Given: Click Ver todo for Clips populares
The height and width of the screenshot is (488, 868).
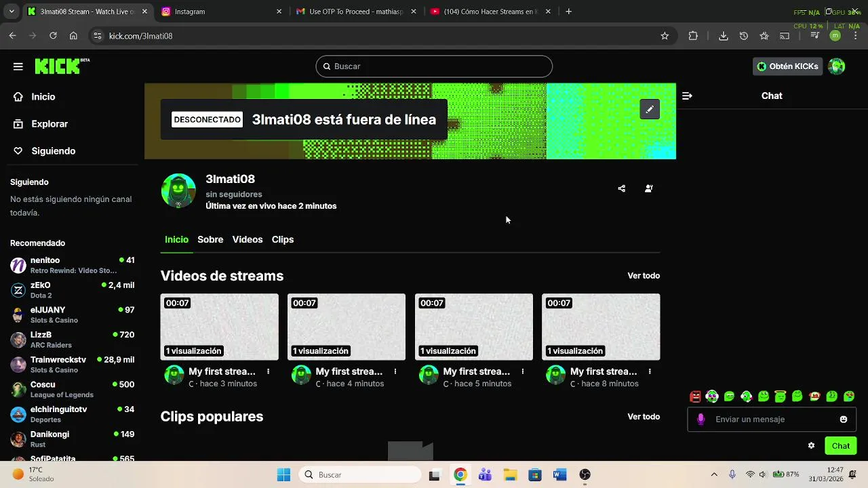Looking at the screenshot, I should pyautogui.click(x=644, y=417).
